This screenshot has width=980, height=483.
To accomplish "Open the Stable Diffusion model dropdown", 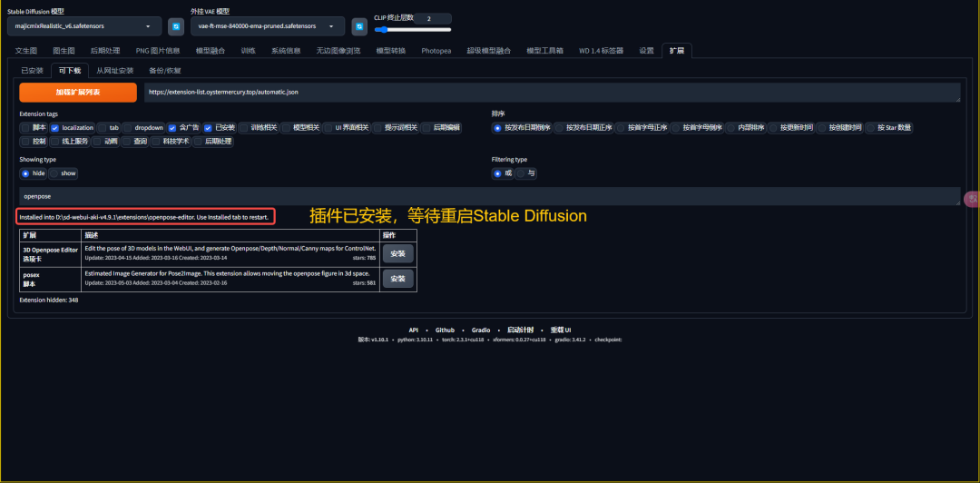I will (x=84, y=26).
